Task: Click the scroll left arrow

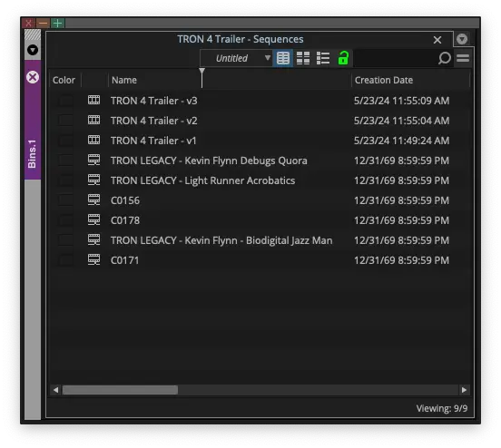Action: point(55,390)
